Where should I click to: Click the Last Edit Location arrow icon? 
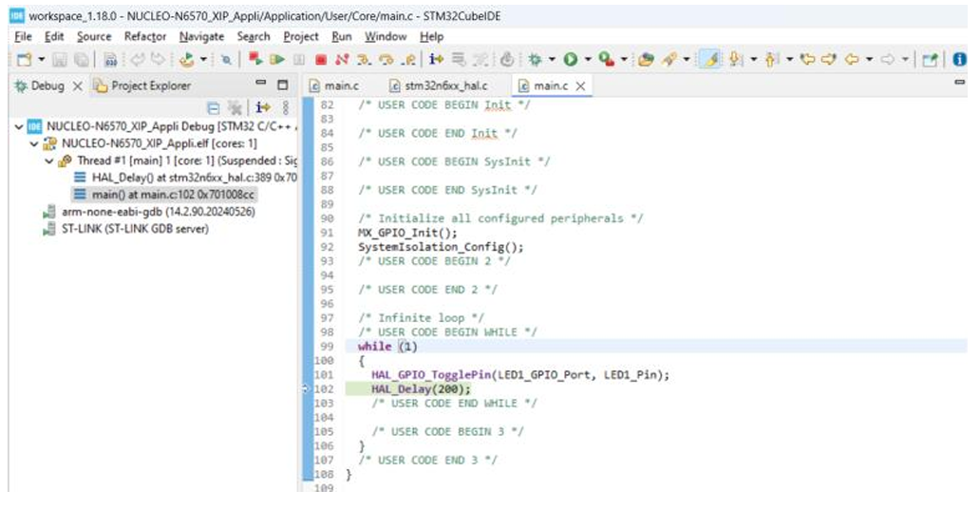point(807,60)
